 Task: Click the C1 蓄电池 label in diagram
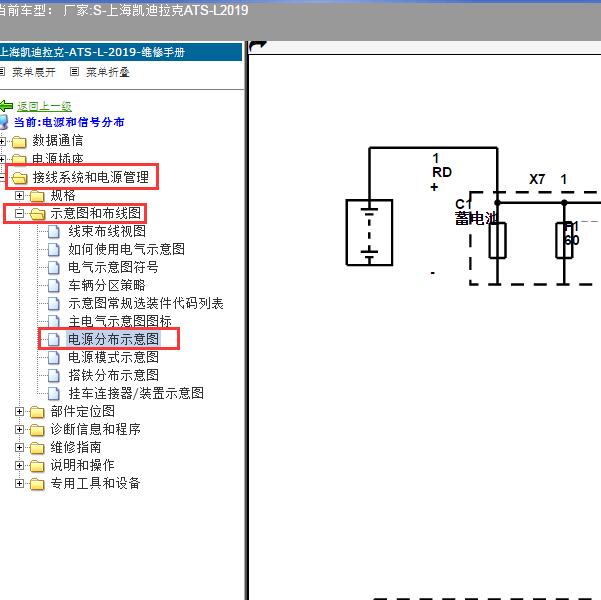(x=476, y=212)
